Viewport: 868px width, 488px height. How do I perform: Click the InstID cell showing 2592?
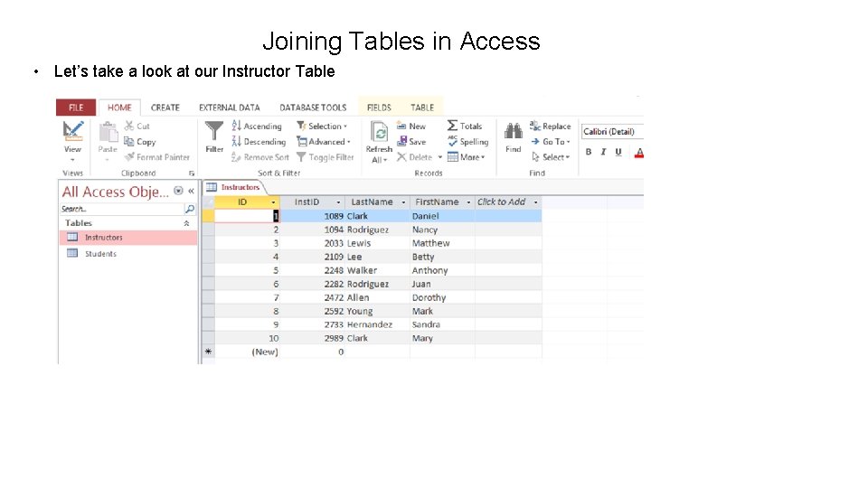click(312, 311)
